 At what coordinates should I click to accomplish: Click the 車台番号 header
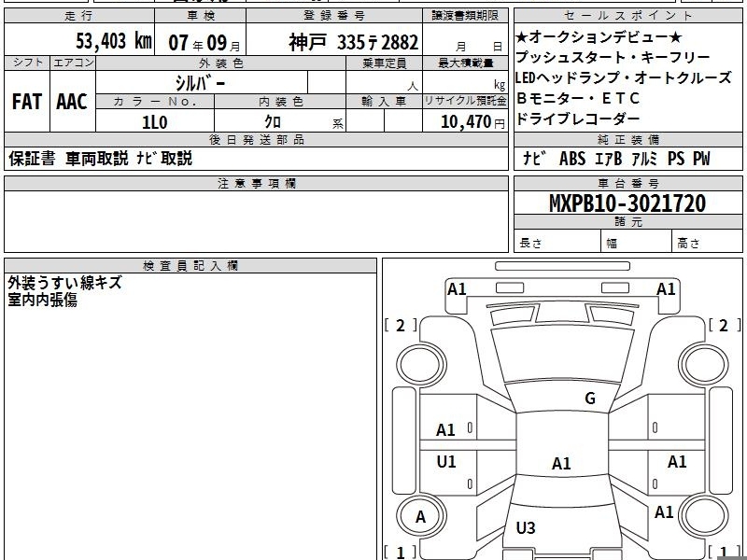pos(627,183)
